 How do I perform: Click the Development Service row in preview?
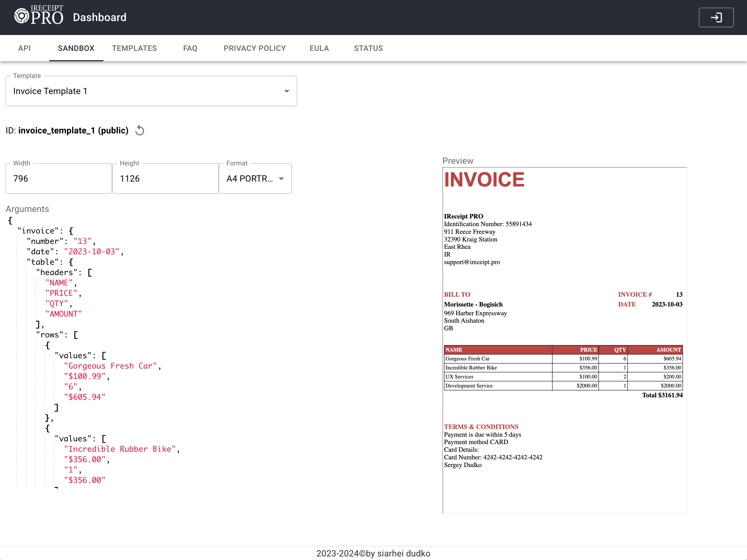(563, 386)
